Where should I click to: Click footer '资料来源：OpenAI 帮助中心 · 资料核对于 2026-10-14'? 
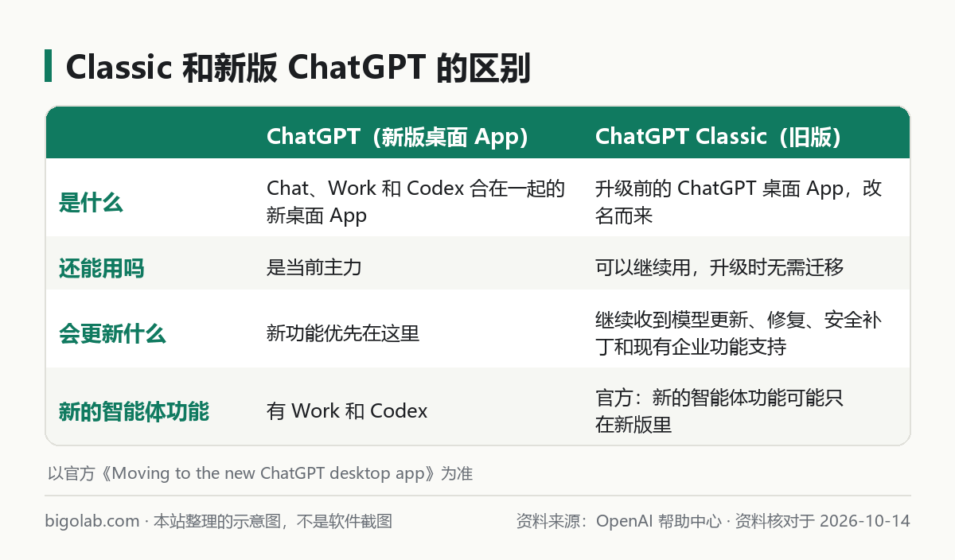(x=713, y=521)
